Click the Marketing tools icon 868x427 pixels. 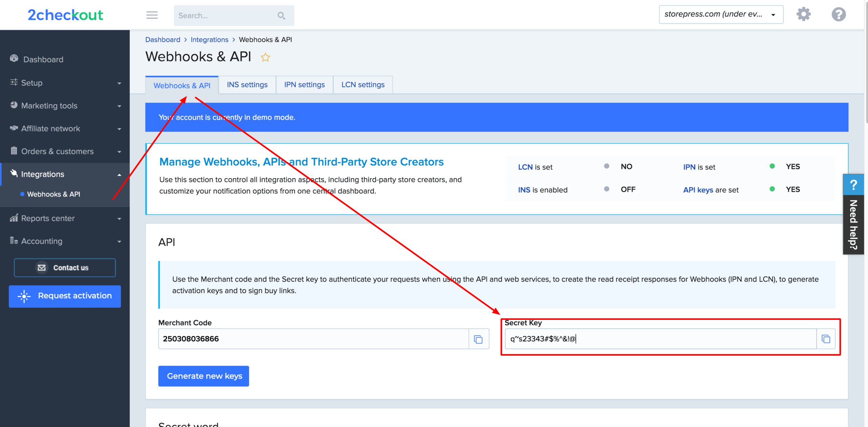[x=14, y=105]
